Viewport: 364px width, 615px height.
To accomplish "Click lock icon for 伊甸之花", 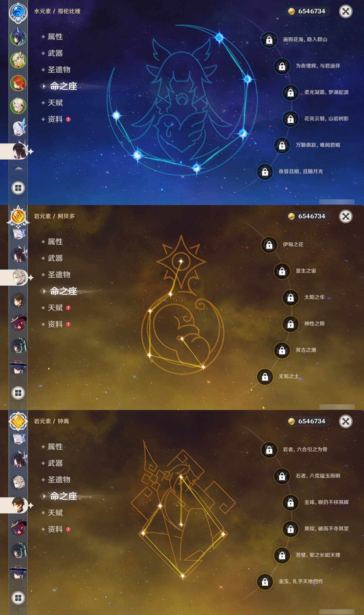I will tap(269, 245).
